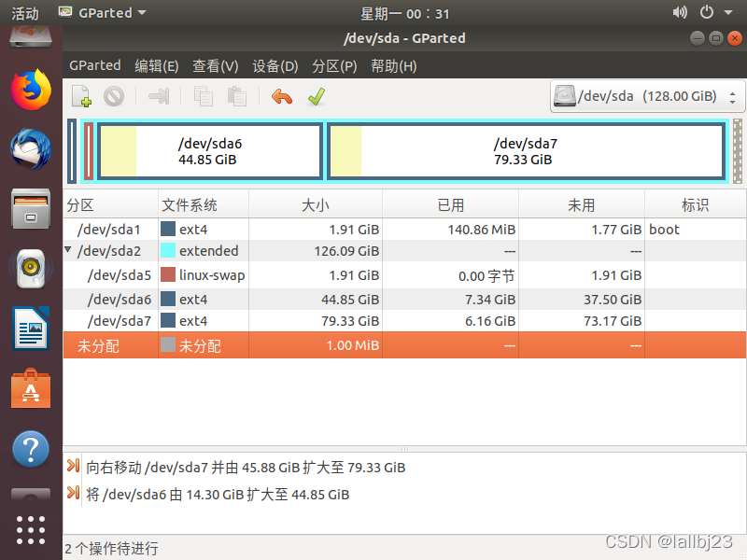Open the 查看(V) menu
The image size is (747, 560).
coord(216,65)
